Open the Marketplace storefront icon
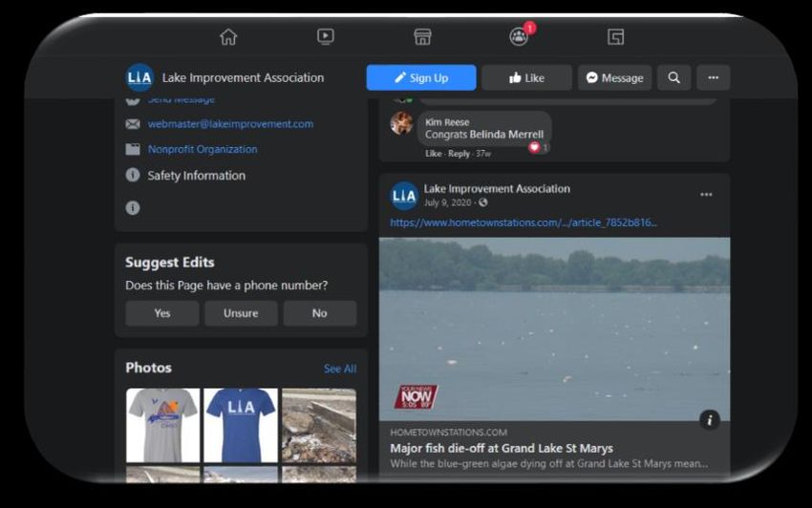Viewport: 812px width, 508px height. point(422,37)
